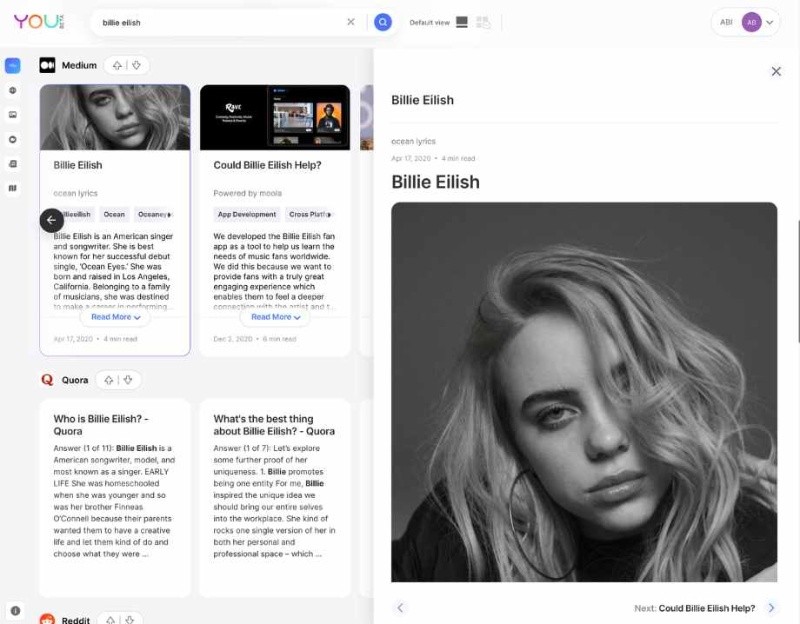Select the App Development tag
The height and width of the screenshot is (624, 800).
click(x=247, y=214)
